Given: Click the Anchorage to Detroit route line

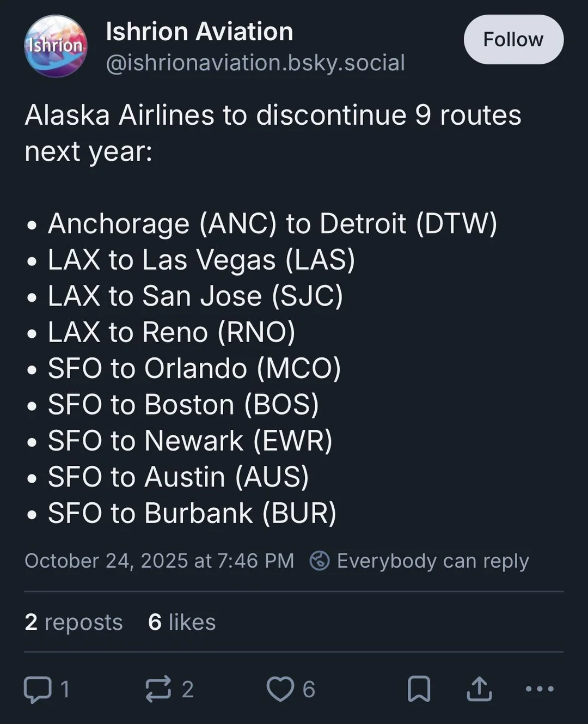Looking at the screenshot, I should (x=272, y=224).
